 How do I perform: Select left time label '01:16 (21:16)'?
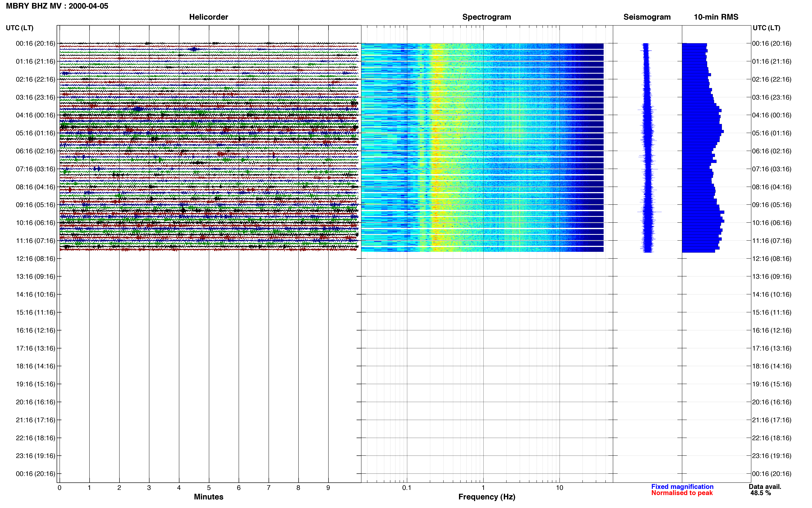pos(36,61)
